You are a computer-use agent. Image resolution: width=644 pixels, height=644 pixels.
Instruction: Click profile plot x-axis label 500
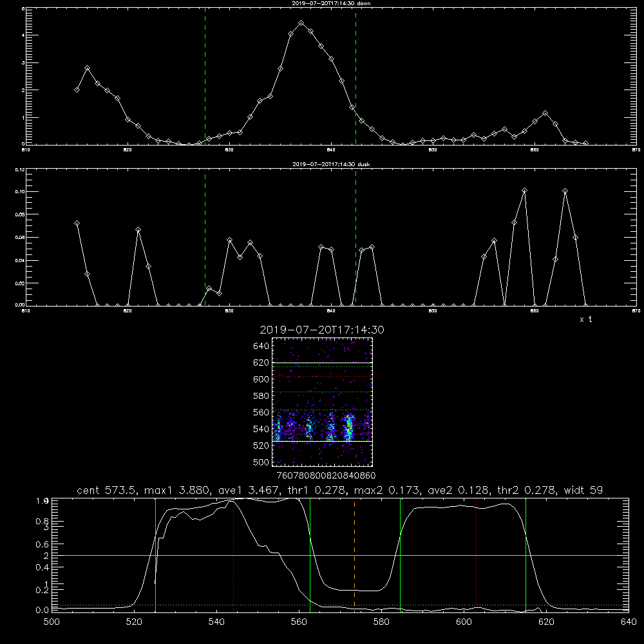[x=52, y=622]
